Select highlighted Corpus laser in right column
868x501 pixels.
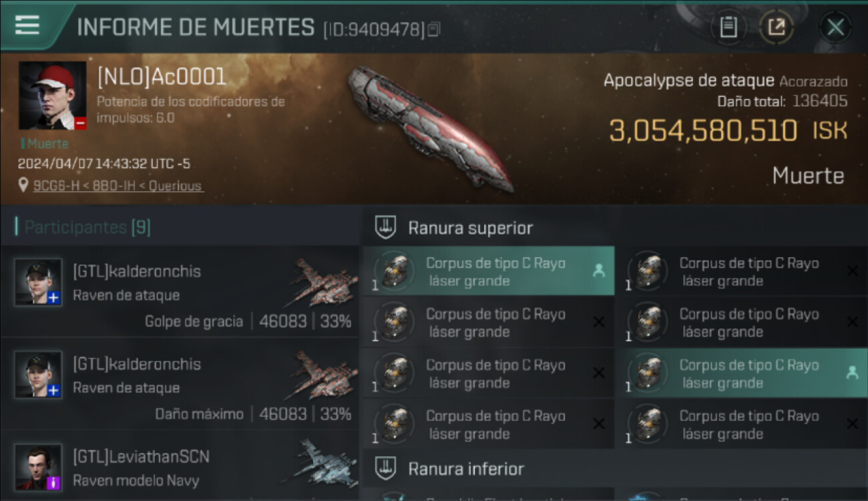[746, 373]
